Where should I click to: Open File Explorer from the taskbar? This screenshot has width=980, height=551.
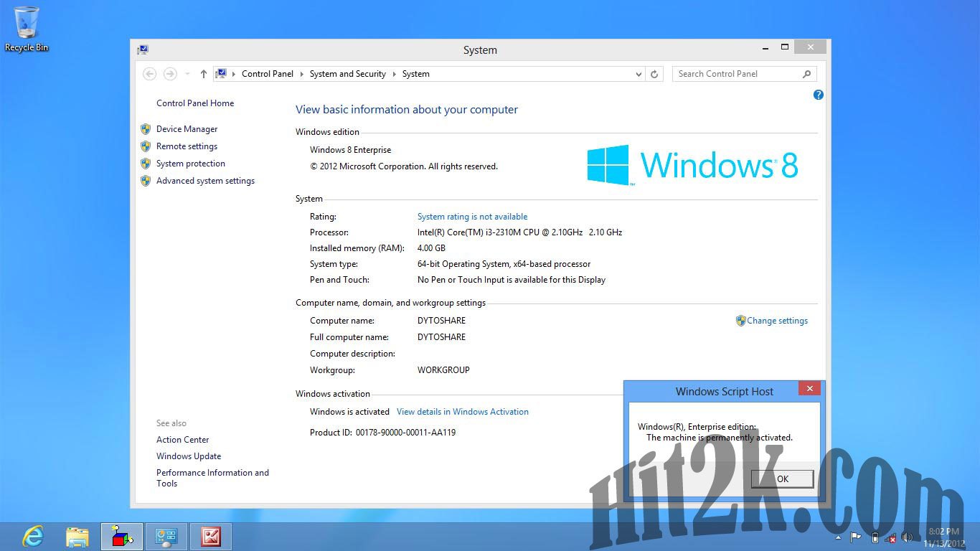[76, 536]
